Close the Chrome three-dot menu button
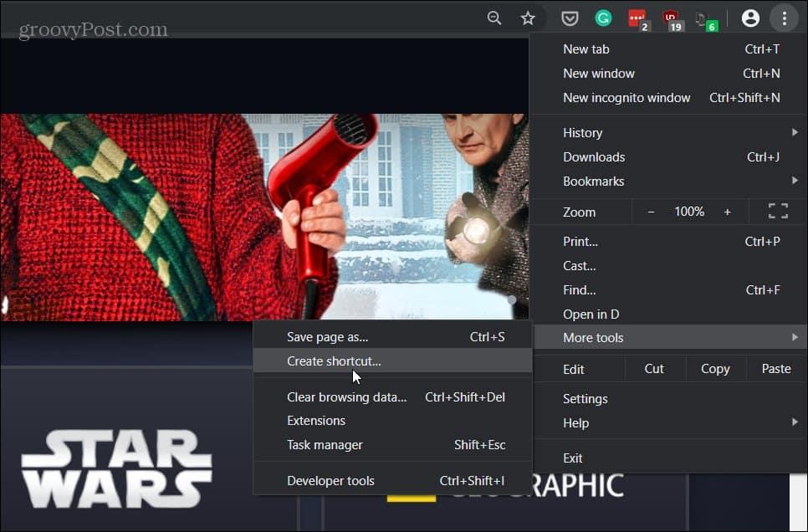The width and height of the screenshot is (808, 532). coord(784,18)
